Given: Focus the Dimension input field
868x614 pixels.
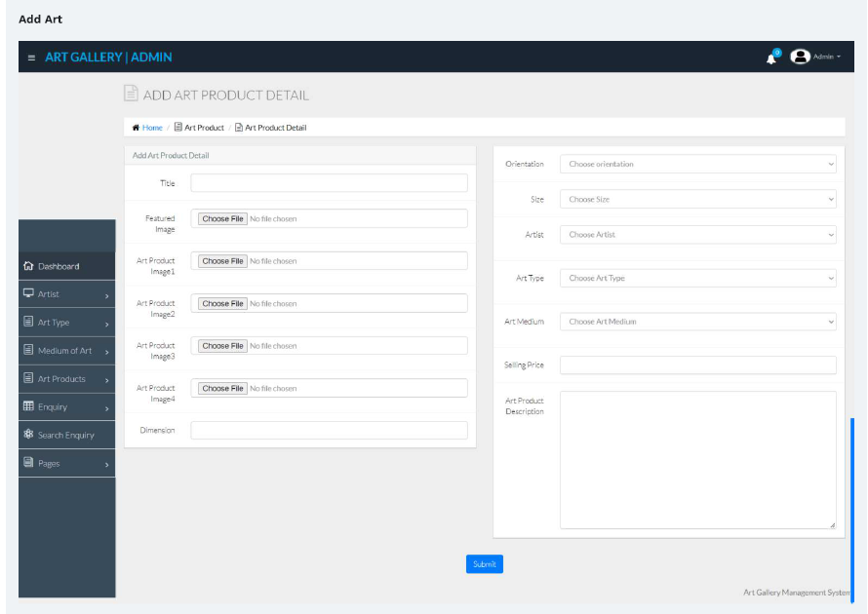Looking at the screenshot, I should point(329,431).
